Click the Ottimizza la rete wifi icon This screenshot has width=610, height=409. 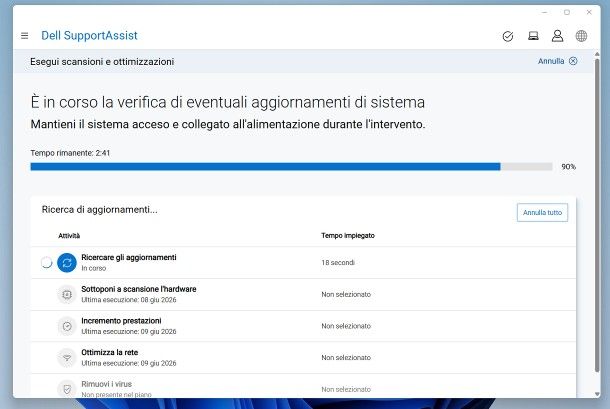67,358
